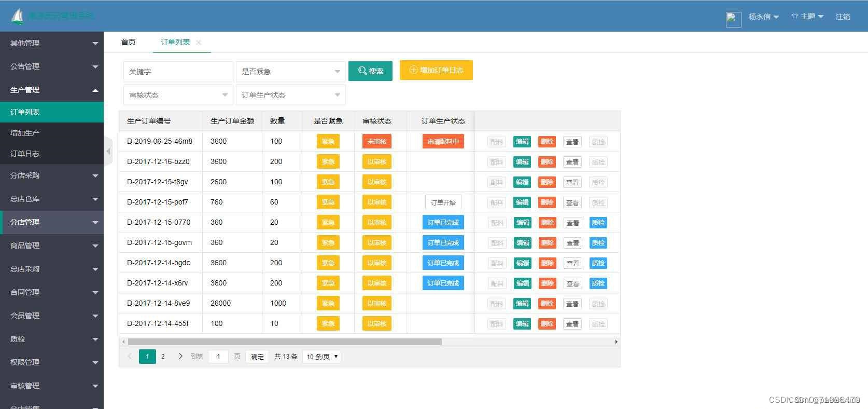Expand the 质检 sidebar menu

pos(52,339)
